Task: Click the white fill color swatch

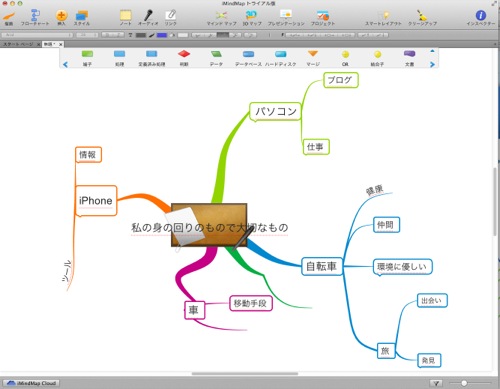Action: pos(183,35)
